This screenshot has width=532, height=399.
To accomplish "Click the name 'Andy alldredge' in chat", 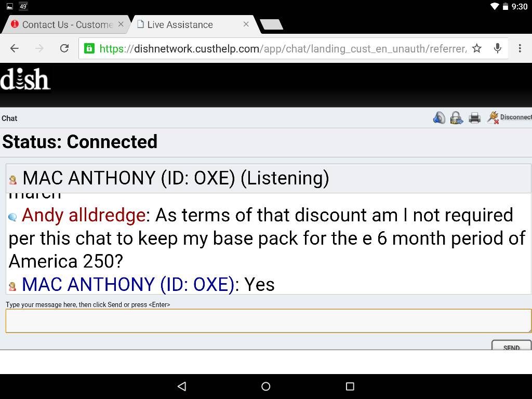I will click(84, 215).
